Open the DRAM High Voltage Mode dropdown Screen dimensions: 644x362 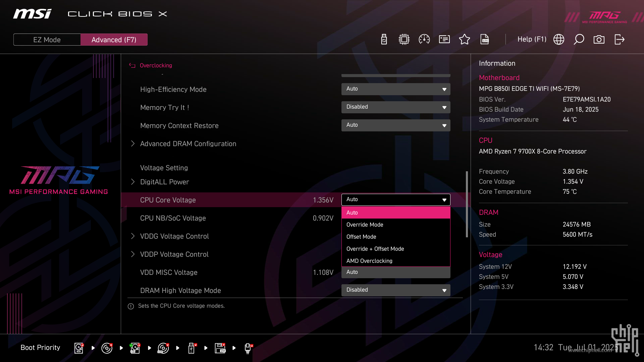pos(396,290)
